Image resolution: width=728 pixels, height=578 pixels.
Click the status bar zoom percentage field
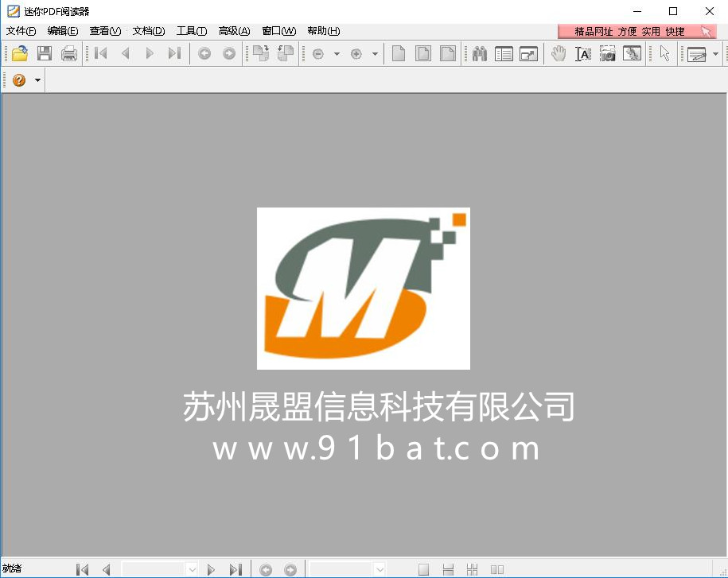pos(341,569)
